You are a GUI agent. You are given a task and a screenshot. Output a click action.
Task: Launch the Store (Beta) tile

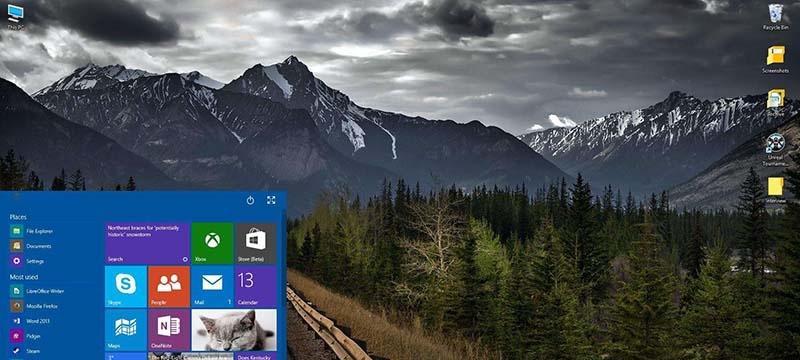256,243
